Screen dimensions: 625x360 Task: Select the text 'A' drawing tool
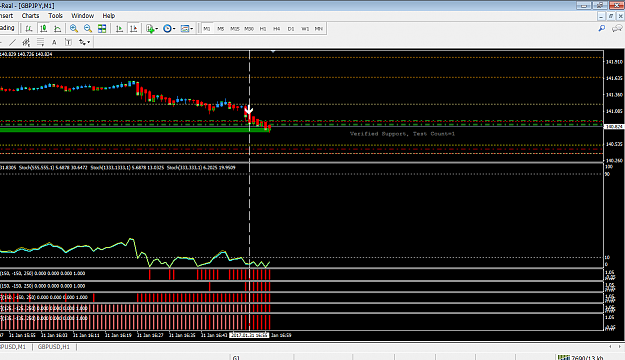54,42
